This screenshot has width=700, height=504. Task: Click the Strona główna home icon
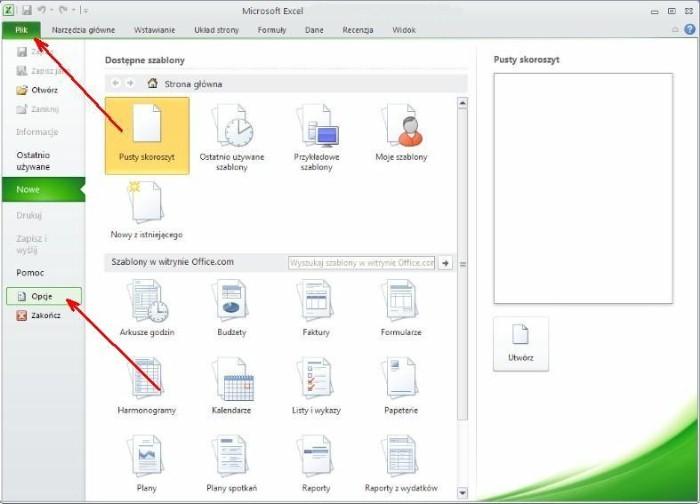pos(153,83)
